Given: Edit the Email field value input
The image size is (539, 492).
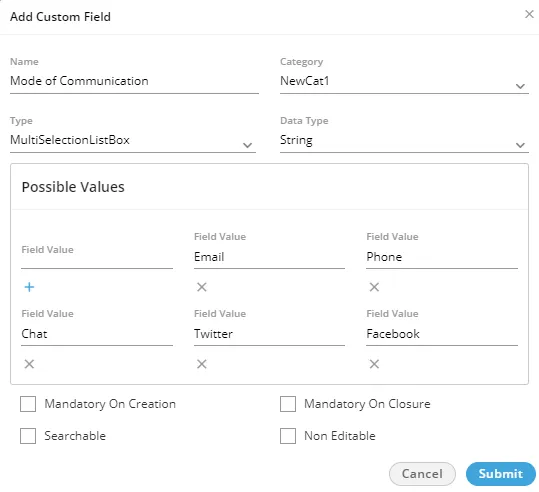Looking at the screenshot, I should coord(270,257).
